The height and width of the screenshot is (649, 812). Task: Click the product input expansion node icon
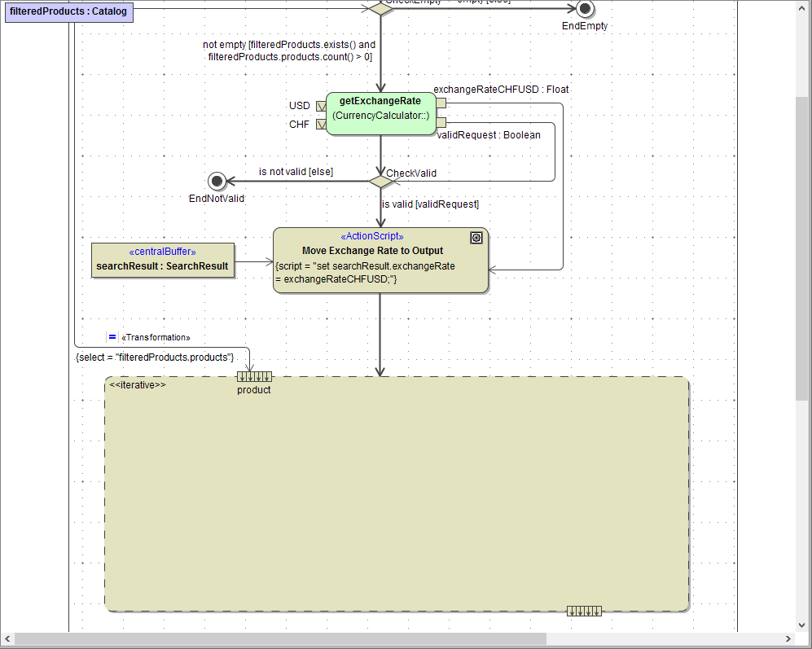[254, 376]
